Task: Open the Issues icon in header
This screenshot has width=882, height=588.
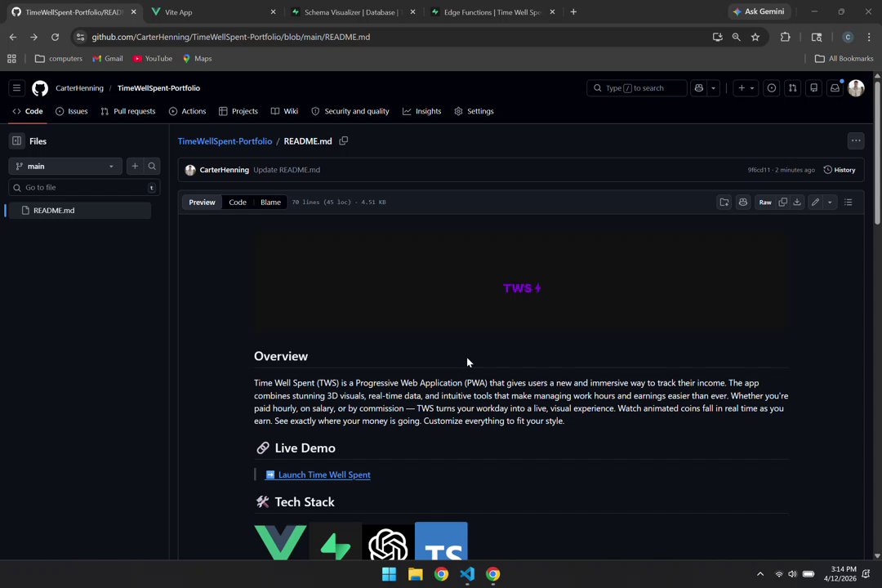Action: pos(772,88)
